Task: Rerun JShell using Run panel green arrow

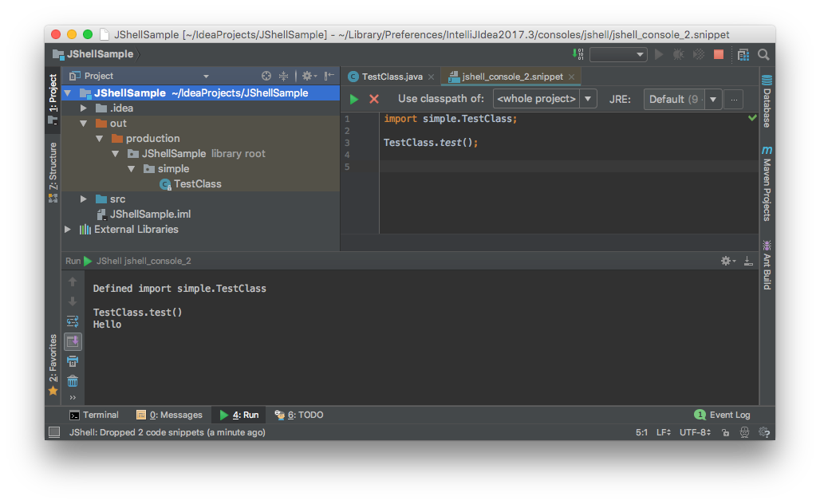Action: (x=88, y=261)
